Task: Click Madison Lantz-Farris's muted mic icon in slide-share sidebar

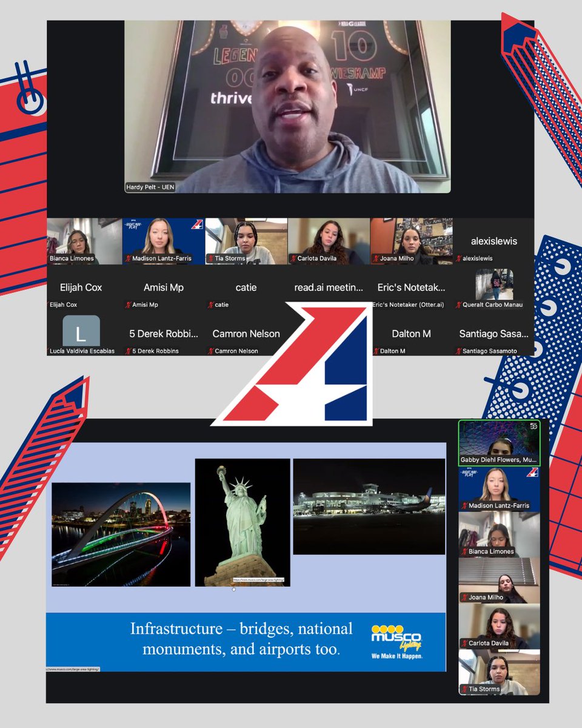Action: point(464,505)
